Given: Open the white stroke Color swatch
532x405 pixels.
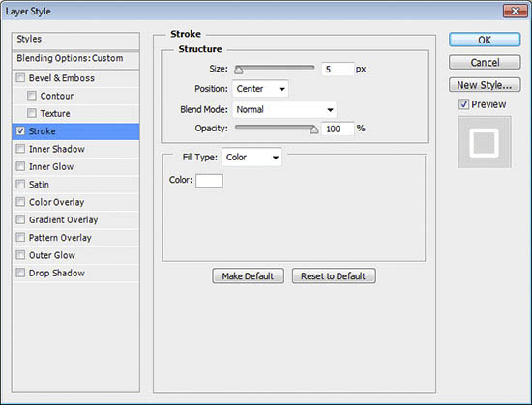Looking at the screenshot, I should click(x=209, y=181).
